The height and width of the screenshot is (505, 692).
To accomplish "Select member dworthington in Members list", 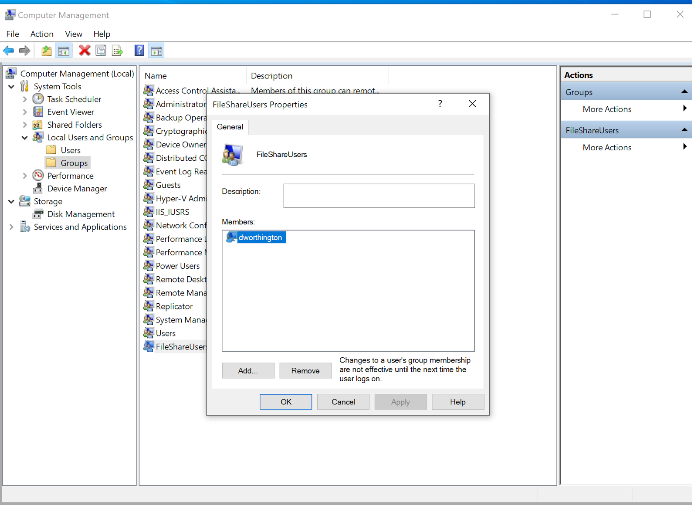I will (255, 237).
